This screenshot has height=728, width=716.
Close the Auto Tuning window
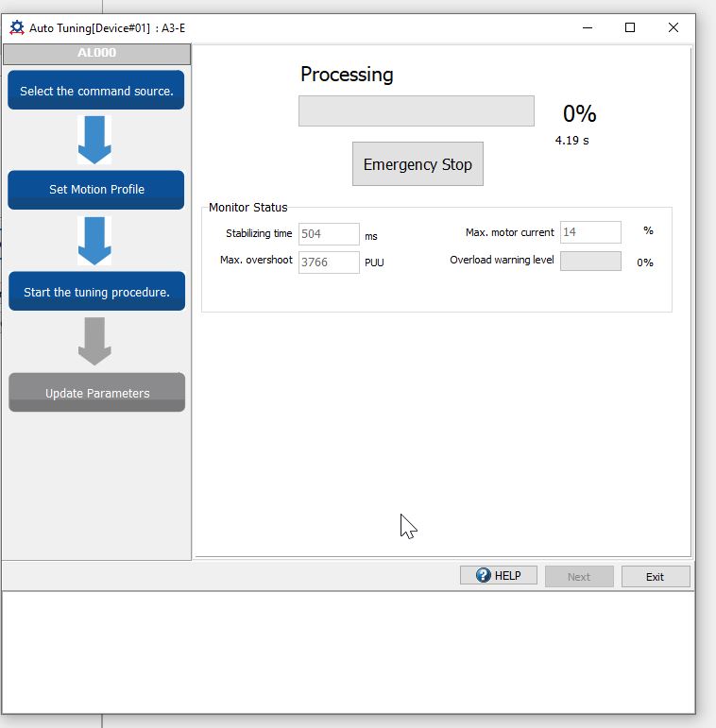673,28
